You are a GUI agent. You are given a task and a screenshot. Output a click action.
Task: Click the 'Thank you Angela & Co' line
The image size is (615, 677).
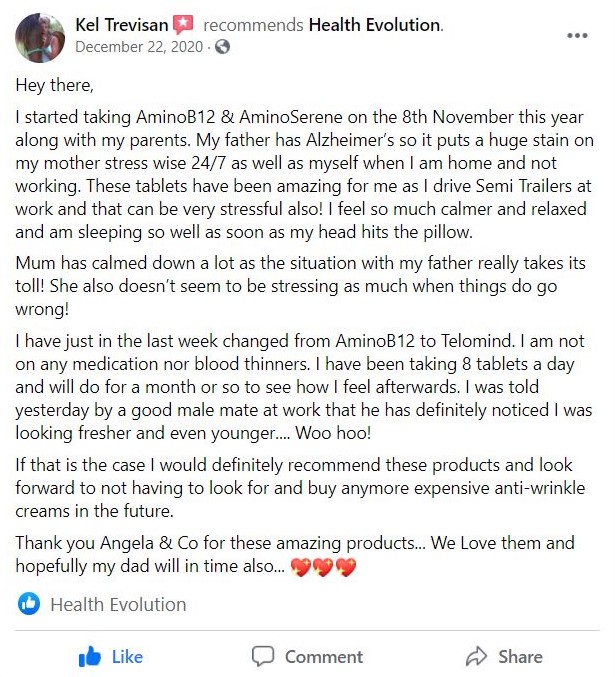(295, 554)
